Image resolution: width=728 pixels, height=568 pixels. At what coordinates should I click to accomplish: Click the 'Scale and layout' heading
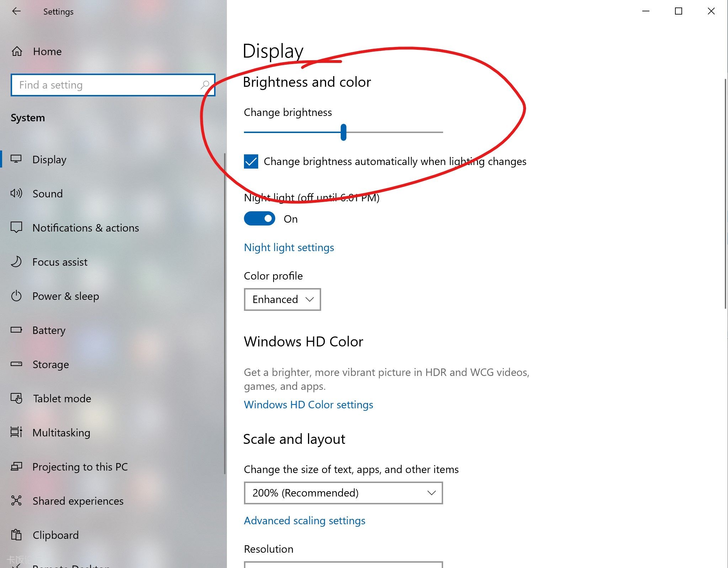(x=294, y=440)
